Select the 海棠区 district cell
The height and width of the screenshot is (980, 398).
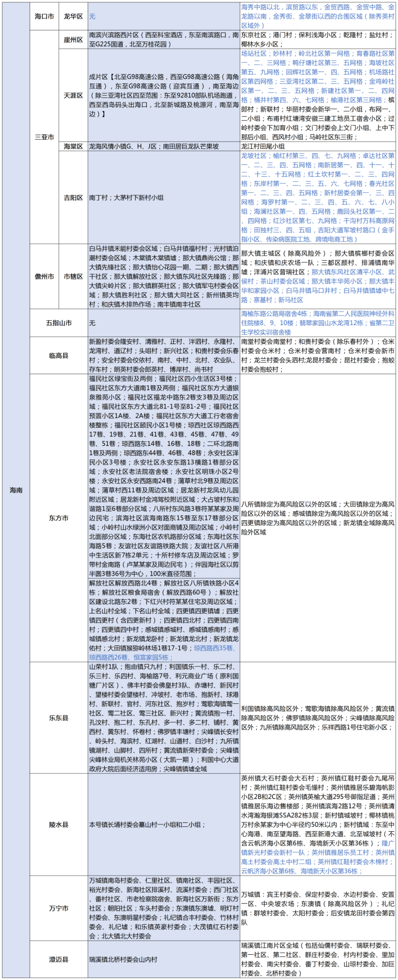click(x=73, y=147)
